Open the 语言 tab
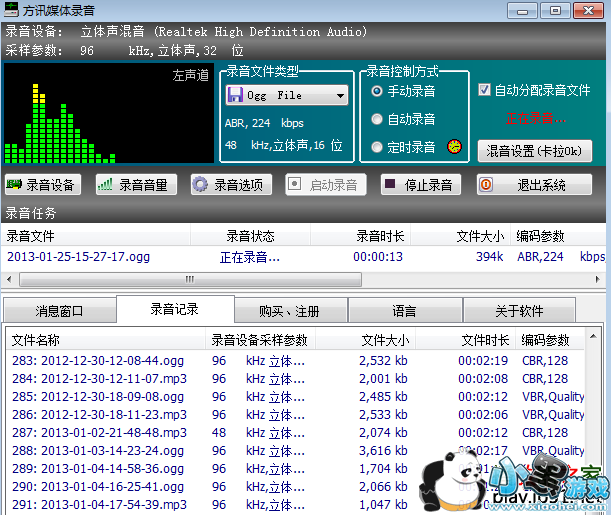This screenshot has width=611, height=515. 404,311
